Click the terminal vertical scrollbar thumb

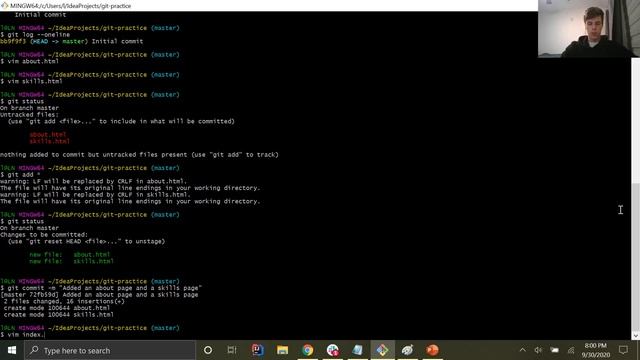[x=636, y=257]
